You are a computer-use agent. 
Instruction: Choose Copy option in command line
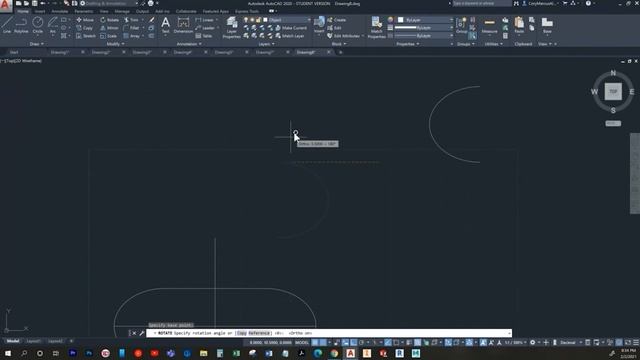242,333
